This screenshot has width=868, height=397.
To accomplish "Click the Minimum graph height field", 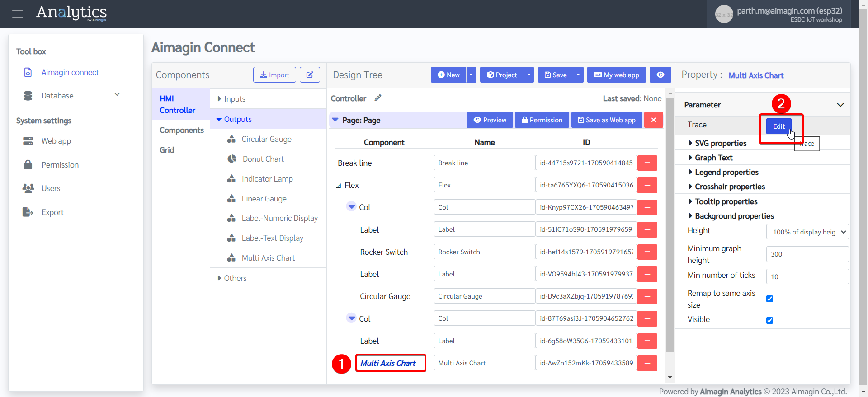I will tap(807, 254).
